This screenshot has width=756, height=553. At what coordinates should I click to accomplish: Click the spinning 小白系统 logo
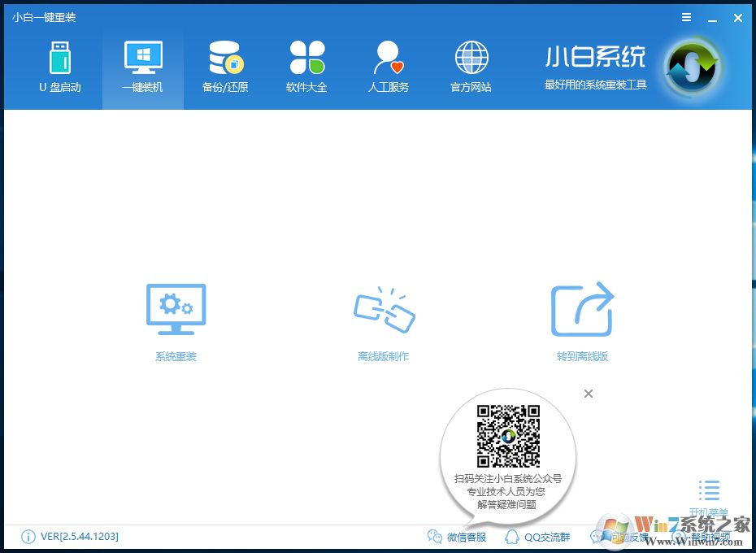pyautogui.click(x=691, y=69)
